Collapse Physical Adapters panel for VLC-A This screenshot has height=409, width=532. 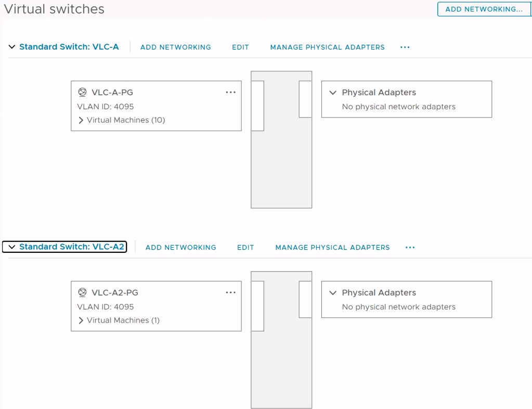coord(333,93)
